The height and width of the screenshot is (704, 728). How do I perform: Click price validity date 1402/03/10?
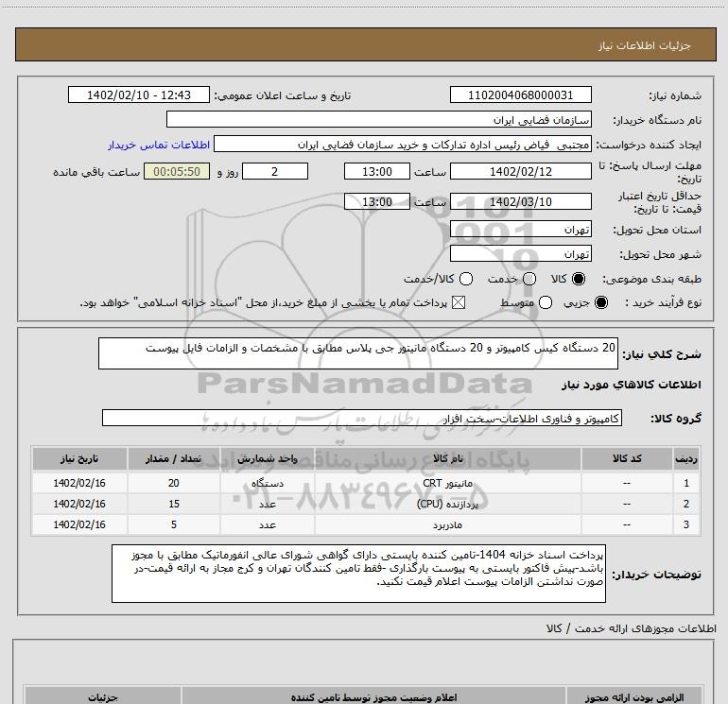pyautogui.click(x=520, y=201)
